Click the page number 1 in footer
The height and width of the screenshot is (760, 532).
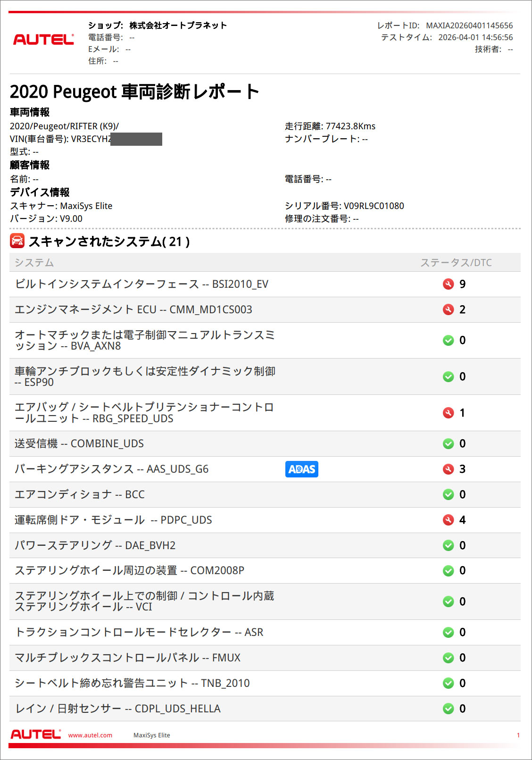[x=518, y=735]
